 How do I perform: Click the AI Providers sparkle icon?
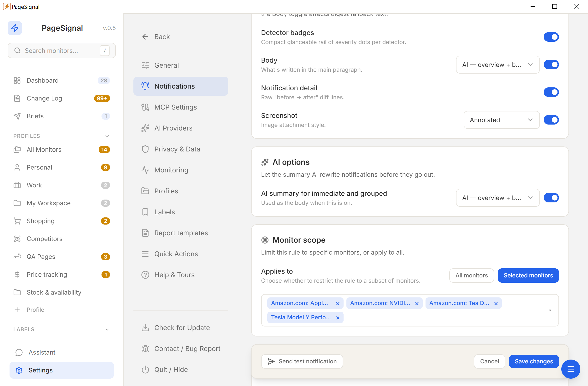pyautogui.click(x=145, y=128)
